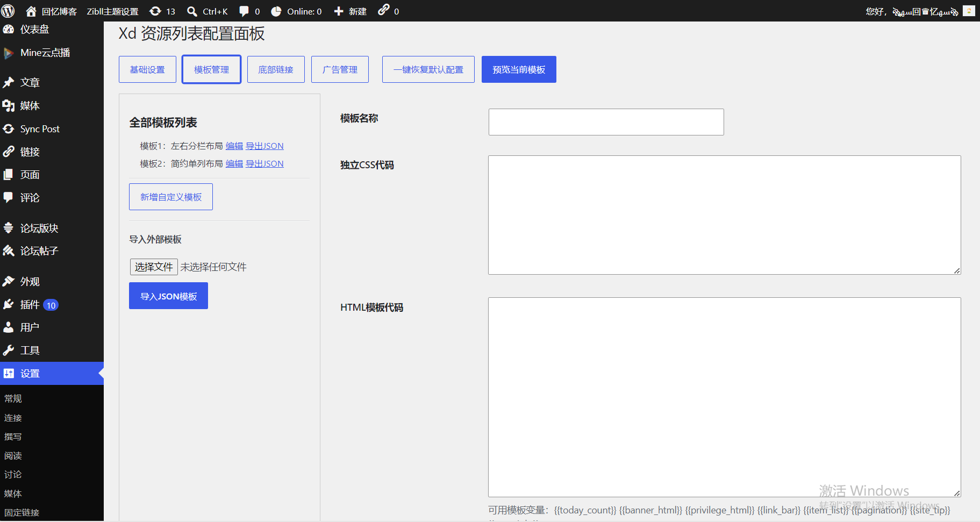Open the Mine云点播 sidebar icon
The height and width of the screenshot is (522, 980).
click(x=8, y=53)
